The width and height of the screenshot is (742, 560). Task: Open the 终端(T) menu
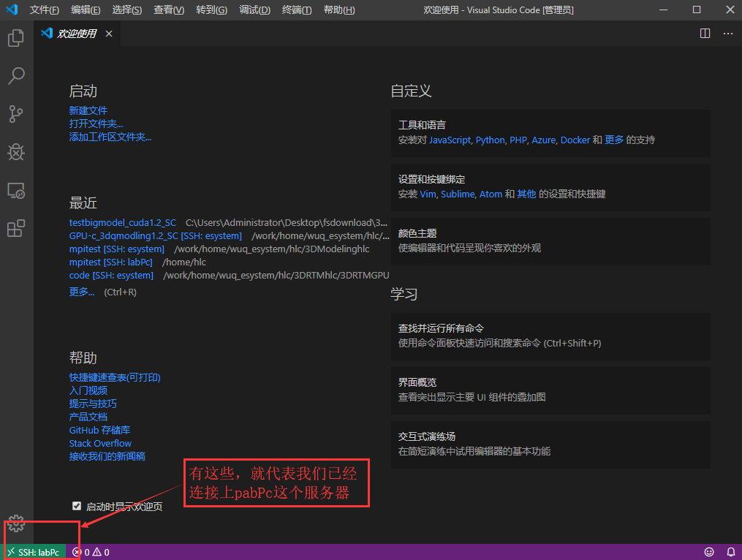(x=297, y=10)
